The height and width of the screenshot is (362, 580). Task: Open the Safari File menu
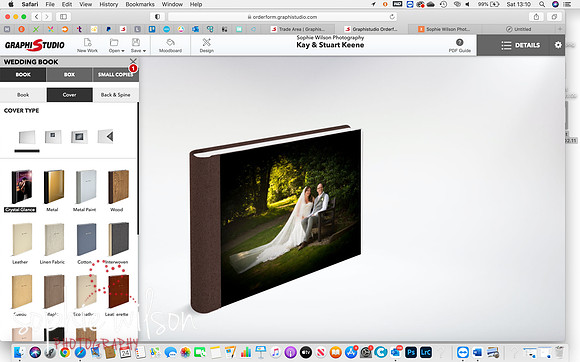click(50, 4)
